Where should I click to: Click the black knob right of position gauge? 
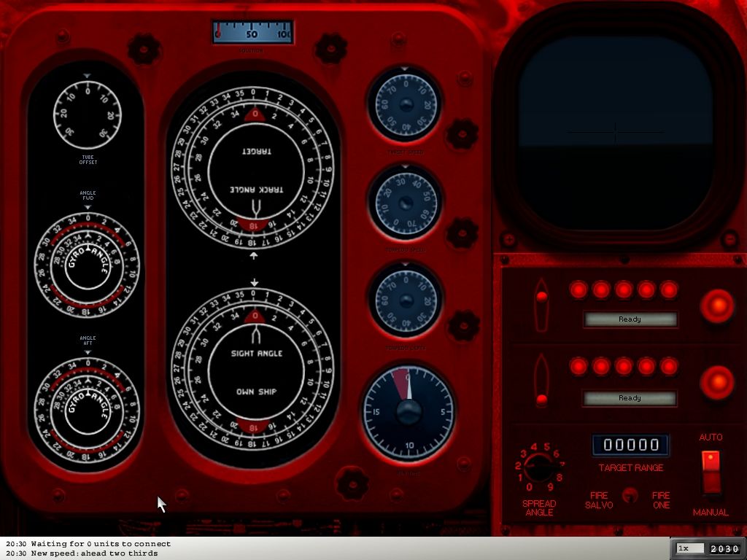coord(331,48)
